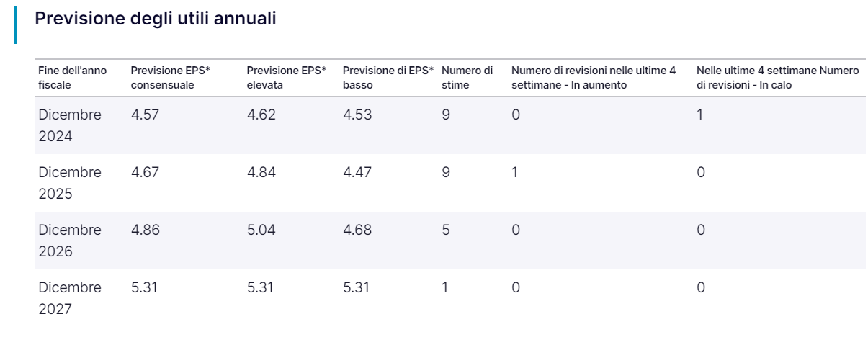868x345 pixels.
Task: Click the 'Previsione degli utili annuali' heading
Action: [156, 19]
